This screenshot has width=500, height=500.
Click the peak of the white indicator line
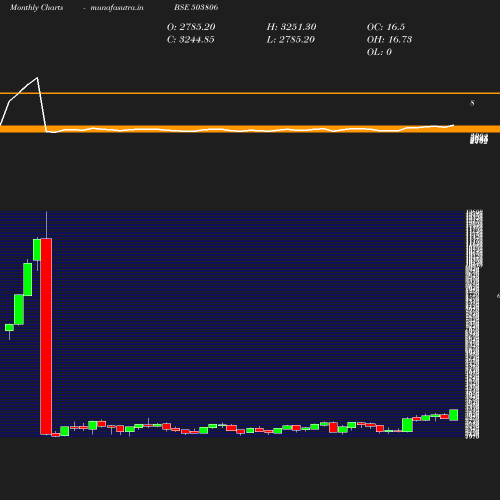click(37, 78)
